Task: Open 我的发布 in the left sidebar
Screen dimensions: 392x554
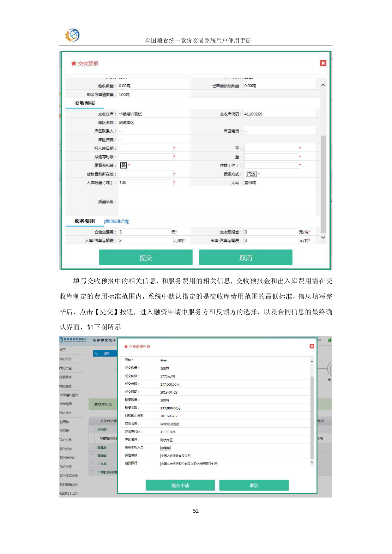Action: [66, 413]
